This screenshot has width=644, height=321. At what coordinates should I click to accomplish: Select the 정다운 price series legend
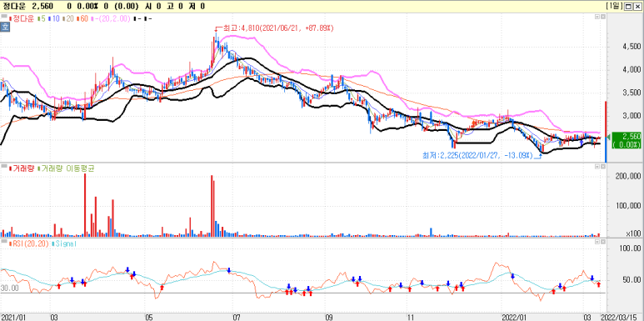pyautogui.click(x=22, y=18)
